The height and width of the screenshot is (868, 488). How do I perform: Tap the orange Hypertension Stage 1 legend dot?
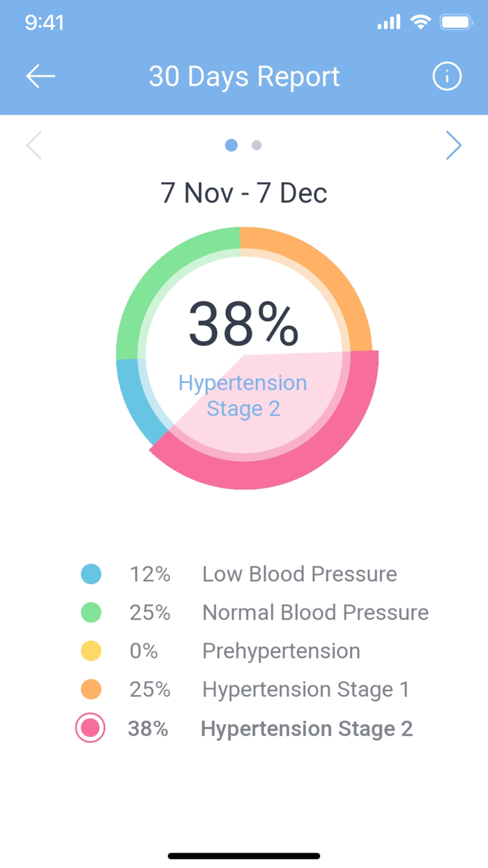pos(90,689)
